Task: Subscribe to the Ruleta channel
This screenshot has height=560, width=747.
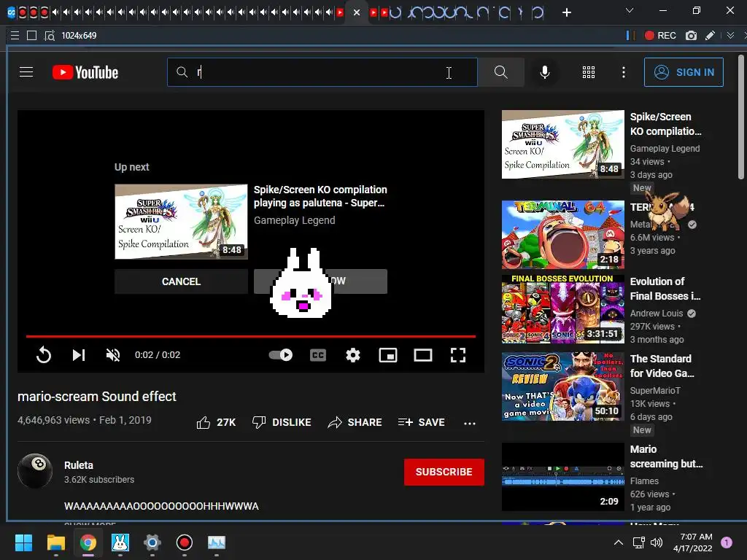Action: 444,472
